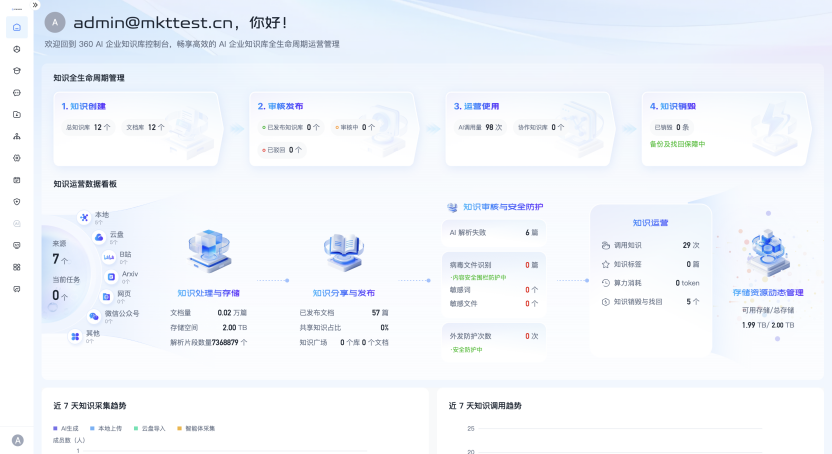
Task: Click the green 备份及找回保障中 status text
Action: (x=677, y=144)
